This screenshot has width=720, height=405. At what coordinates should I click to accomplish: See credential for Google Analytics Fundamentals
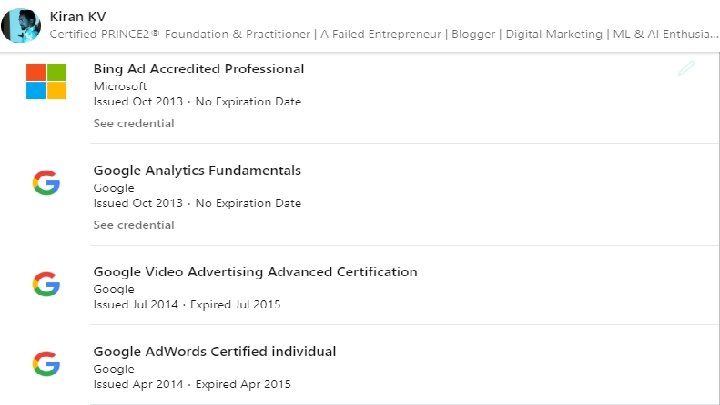click(134, 225)
